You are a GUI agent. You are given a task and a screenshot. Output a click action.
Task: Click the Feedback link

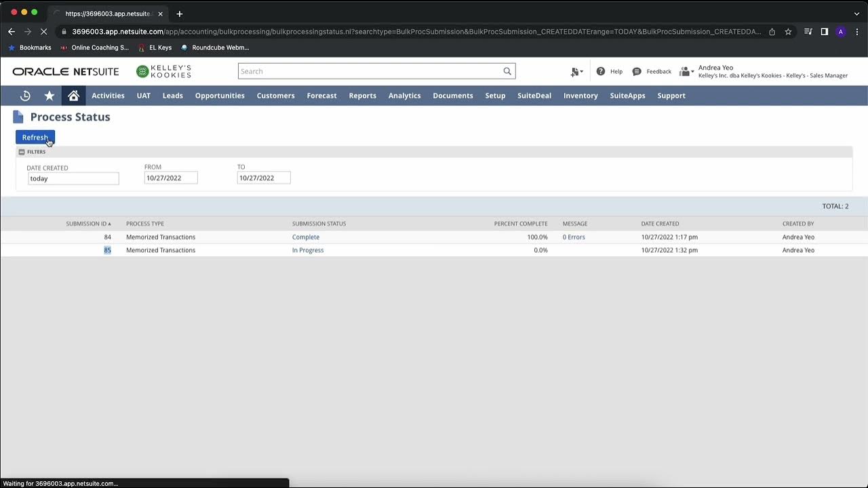pyautogui.click(x=658, y=71)
